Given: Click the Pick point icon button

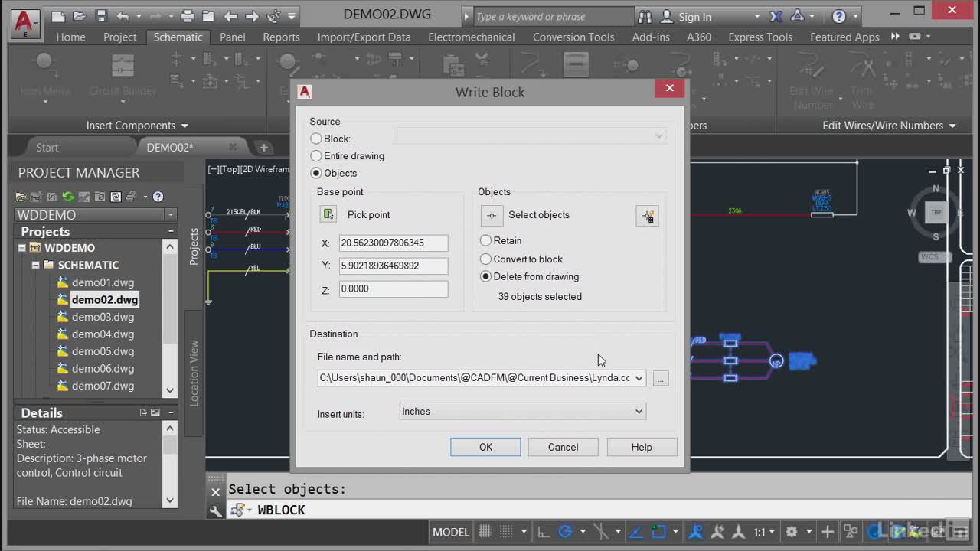Looking at the screenshot, I should tap(328, 215).
